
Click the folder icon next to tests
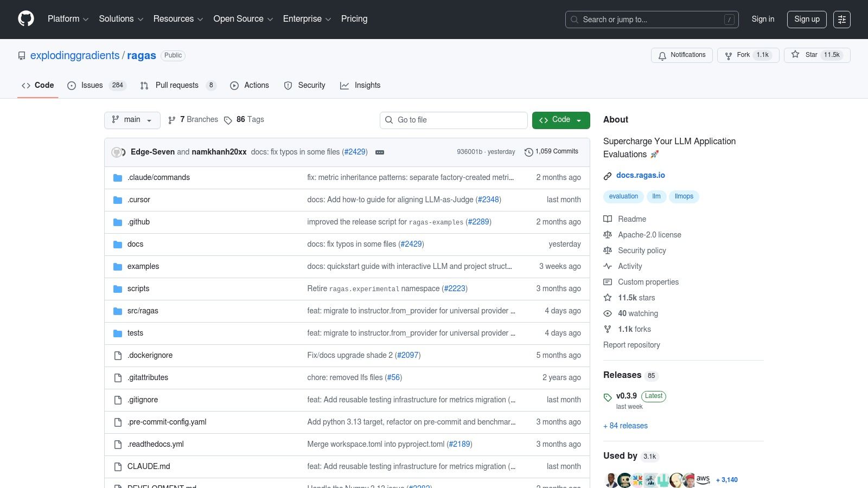[x=118, y=333]
